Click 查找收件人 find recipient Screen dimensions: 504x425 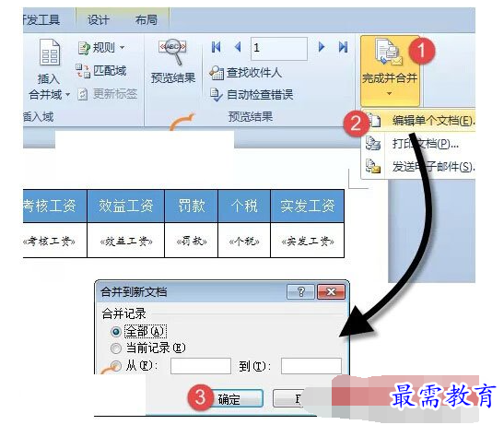(246, 73)
